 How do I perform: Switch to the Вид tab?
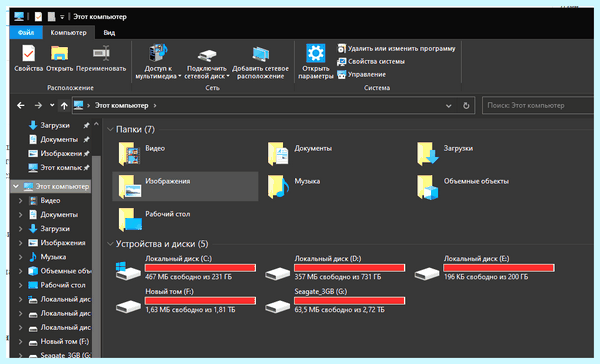pyautogui.click(x=109, y=33)
